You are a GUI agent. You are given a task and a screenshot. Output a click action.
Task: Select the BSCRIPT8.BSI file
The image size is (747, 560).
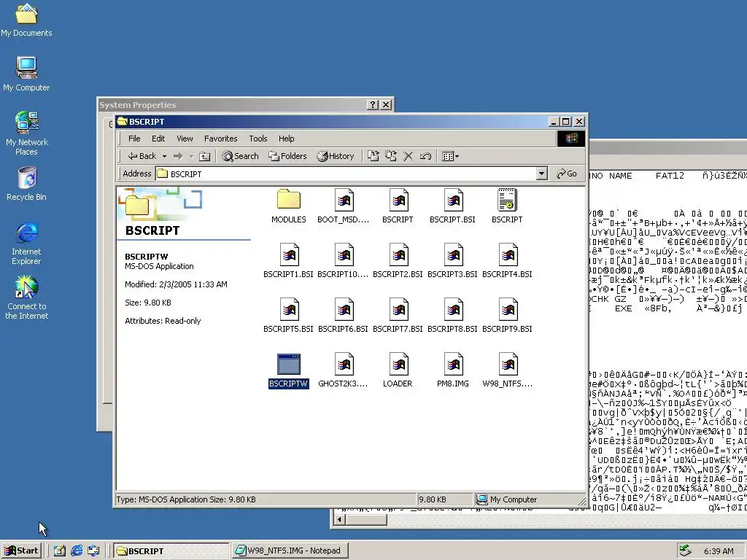(452, 315)
